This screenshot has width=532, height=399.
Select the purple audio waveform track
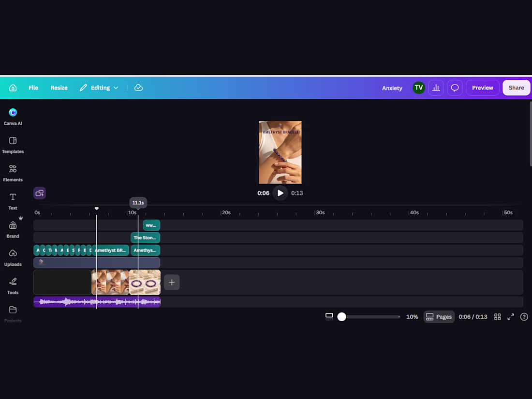coord(97,302)
